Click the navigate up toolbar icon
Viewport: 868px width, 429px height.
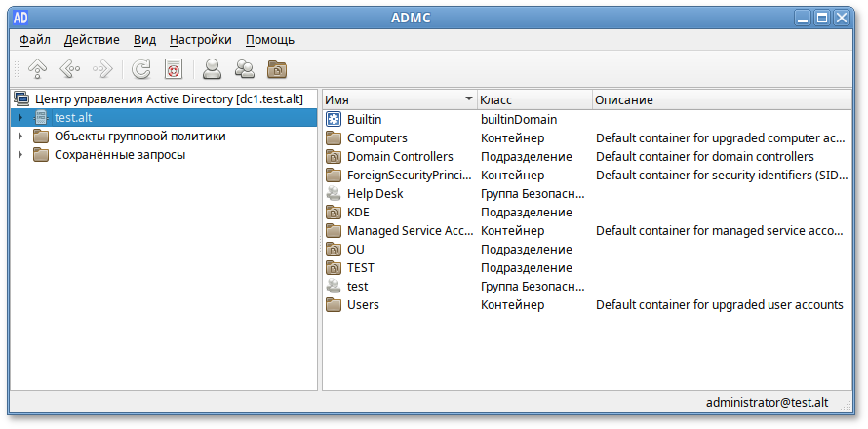pos(37,69)
